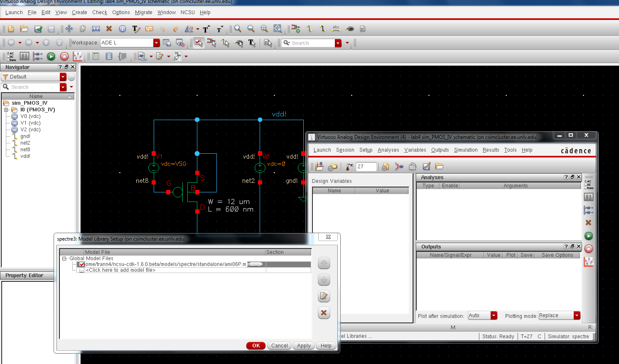The height and width of the screenshot is (364, 619).
Task: Select the Create Wire Name (abc) tool
Action: click(336, 29)
